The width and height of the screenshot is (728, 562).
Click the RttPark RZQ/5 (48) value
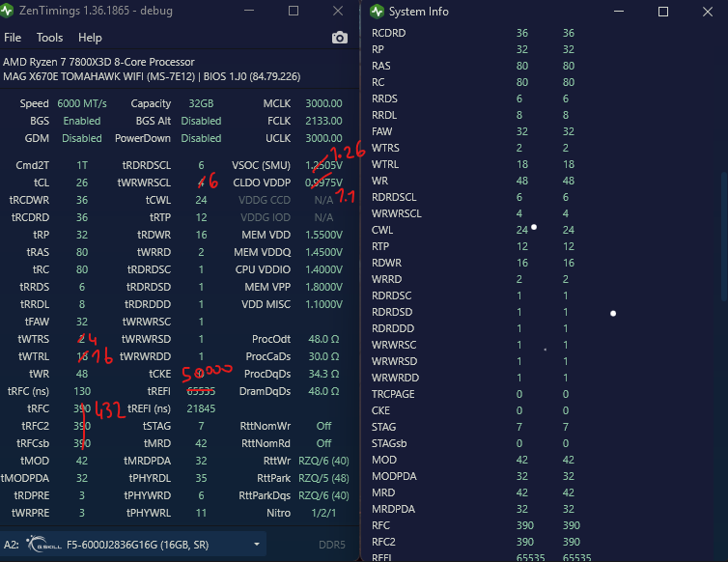click(323, 478)
